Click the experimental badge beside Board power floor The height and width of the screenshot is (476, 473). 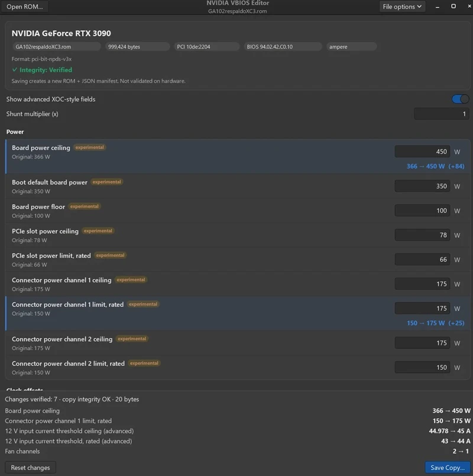(x=85, y=206)
